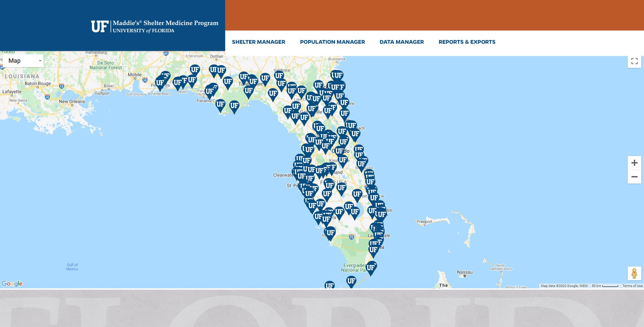Click the Hattiesburg city label
The height and width of the screenshot is (327, 644).
click(96, 52)
